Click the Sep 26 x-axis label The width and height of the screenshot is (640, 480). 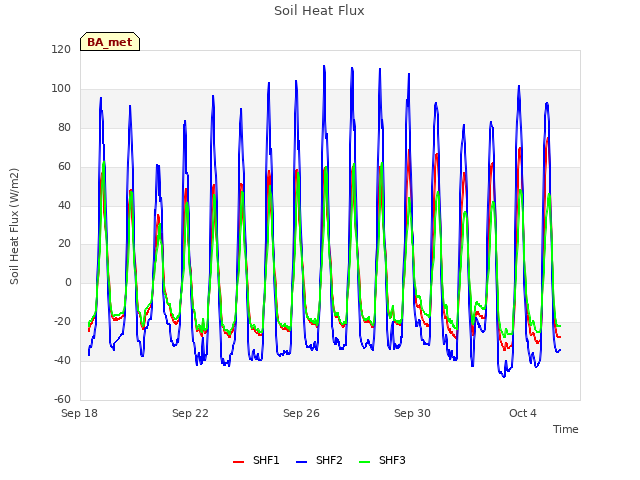click(x=301, y=413)
